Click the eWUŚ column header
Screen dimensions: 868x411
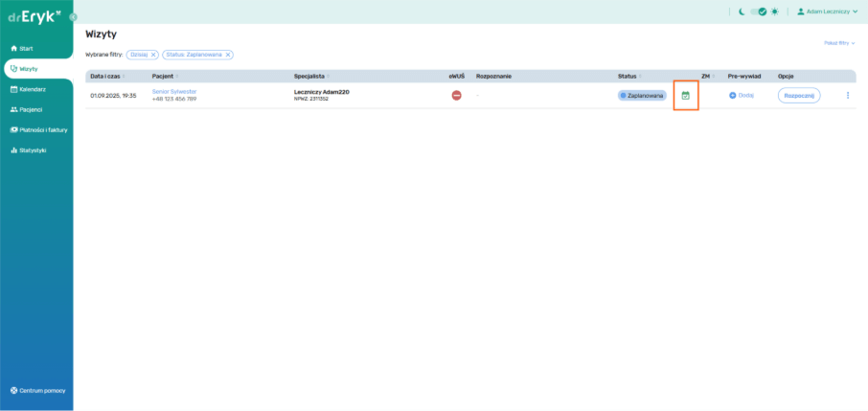click(x=456, y=76)
